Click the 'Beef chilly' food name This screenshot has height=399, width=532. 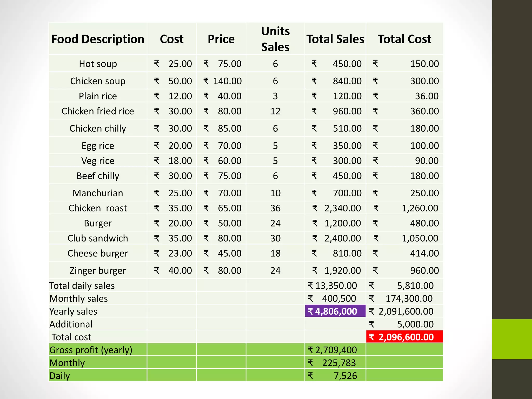98,176
